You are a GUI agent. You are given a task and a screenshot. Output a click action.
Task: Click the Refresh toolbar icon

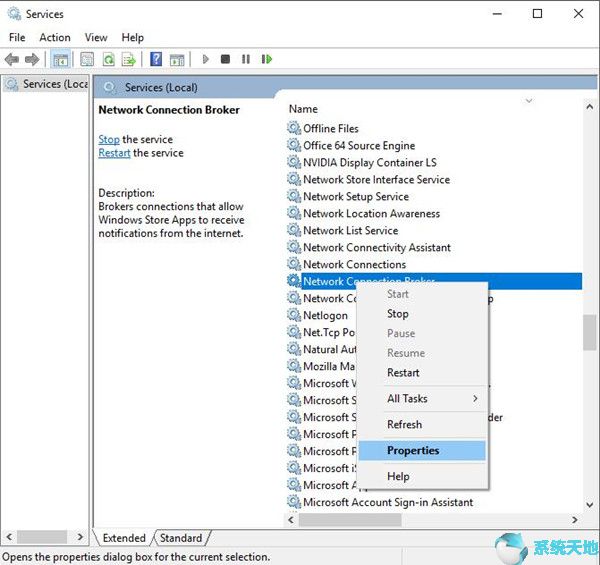(107, 60)
